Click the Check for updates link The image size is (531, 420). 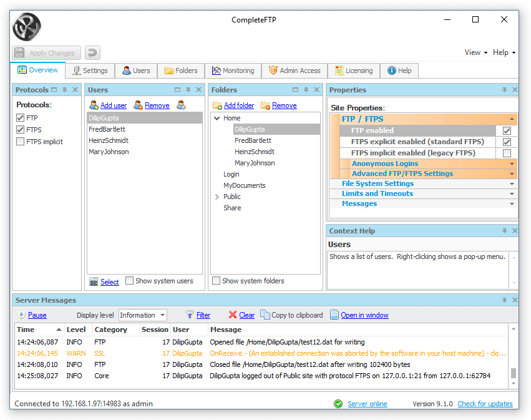tap(485, 404)
